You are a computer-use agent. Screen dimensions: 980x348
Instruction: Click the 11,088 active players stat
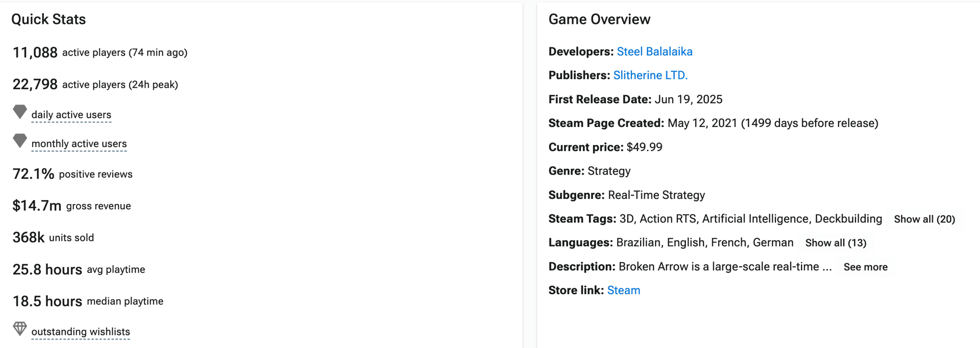click(x=35, y=53)
